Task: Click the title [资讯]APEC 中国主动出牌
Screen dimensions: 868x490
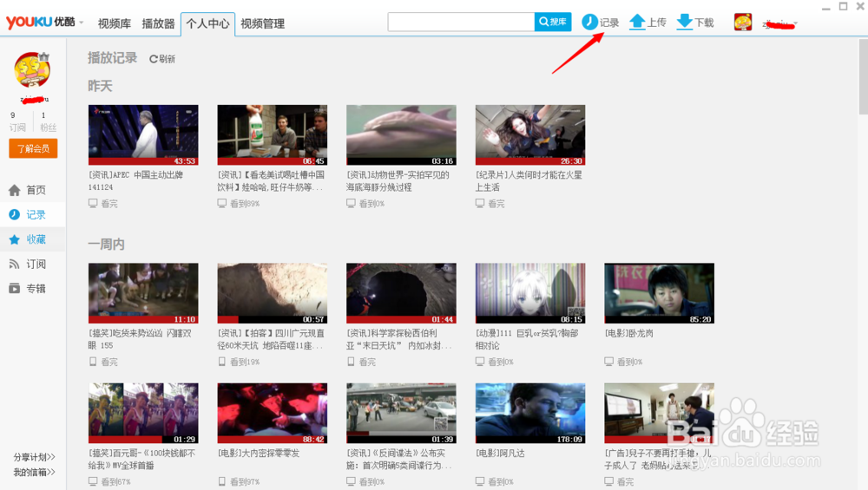Action: (x=135, y=181)
